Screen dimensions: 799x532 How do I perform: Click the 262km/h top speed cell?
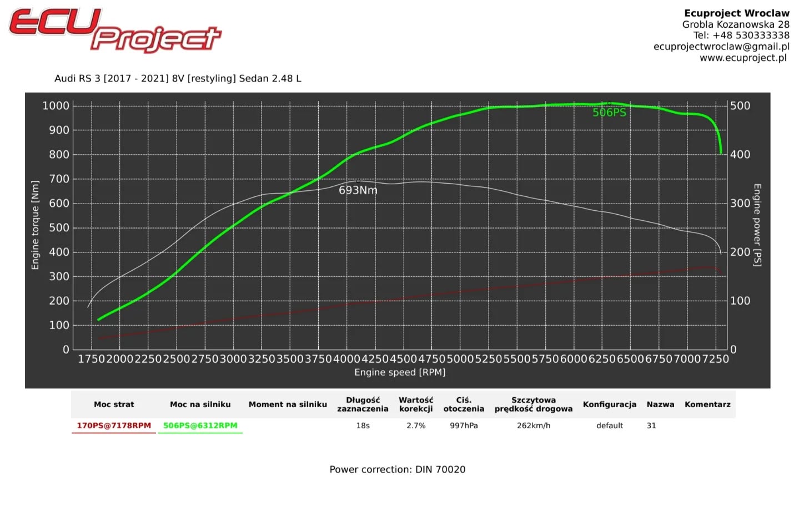tap(534, 425)
